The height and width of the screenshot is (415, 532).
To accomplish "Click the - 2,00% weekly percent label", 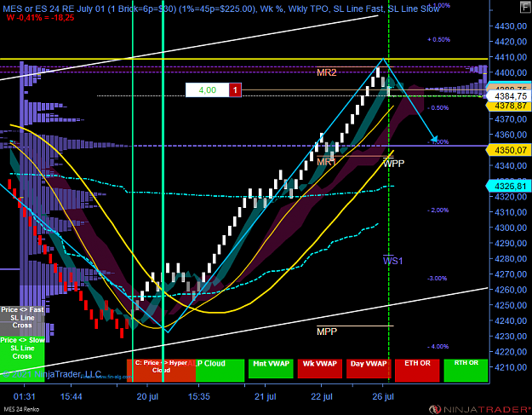I will (438, 210).
